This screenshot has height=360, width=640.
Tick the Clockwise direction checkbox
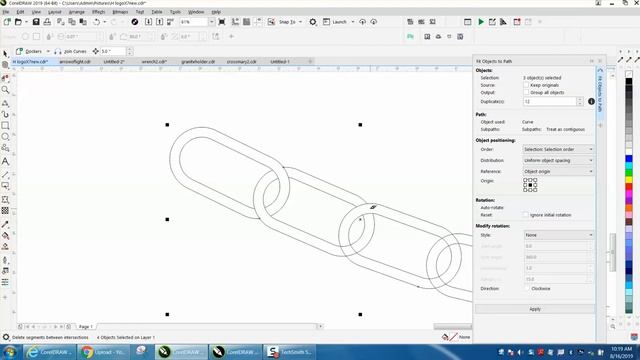point(527,288)
